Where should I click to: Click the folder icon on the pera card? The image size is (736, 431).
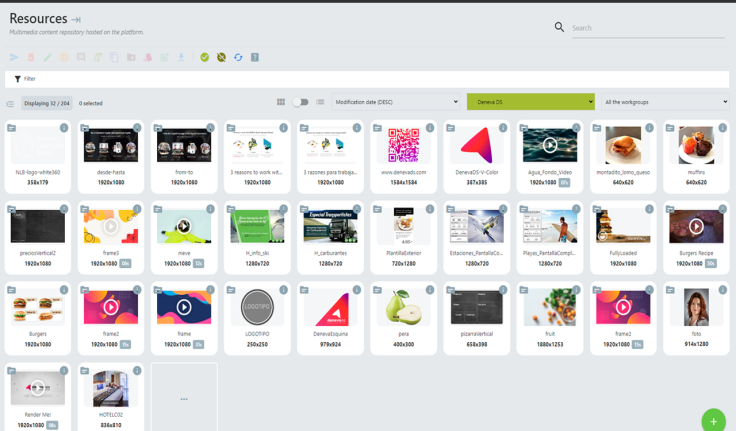[377, 290]
